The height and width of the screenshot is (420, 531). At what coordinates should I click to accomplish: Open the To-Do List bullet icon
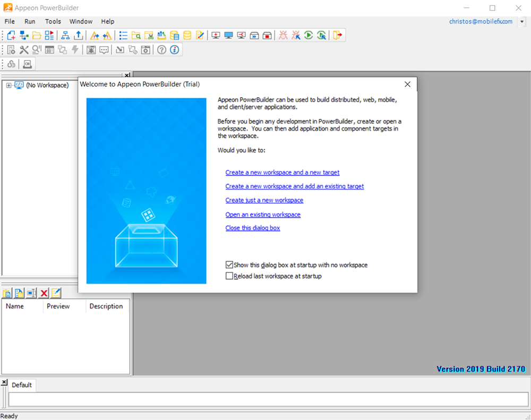coord(123,35)
